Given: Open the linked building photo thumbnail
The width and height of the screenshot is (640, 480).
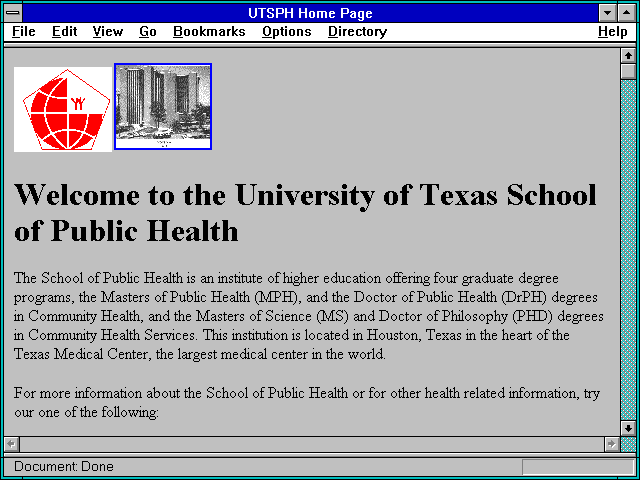Looking at the screenshot, I should (x=163, y=107).
